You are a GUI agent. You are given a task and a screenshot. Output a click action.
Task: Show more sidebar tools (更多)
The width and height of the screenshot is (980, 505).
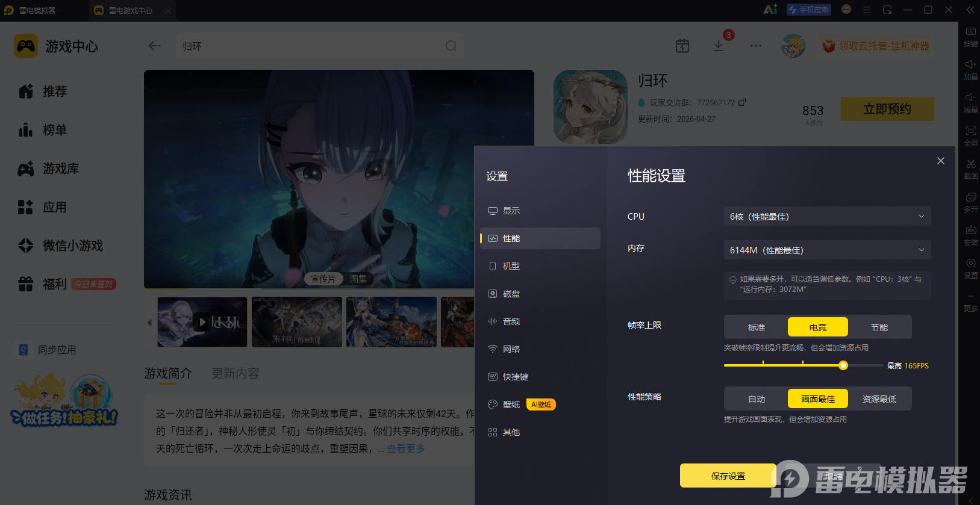click(970, 302)
